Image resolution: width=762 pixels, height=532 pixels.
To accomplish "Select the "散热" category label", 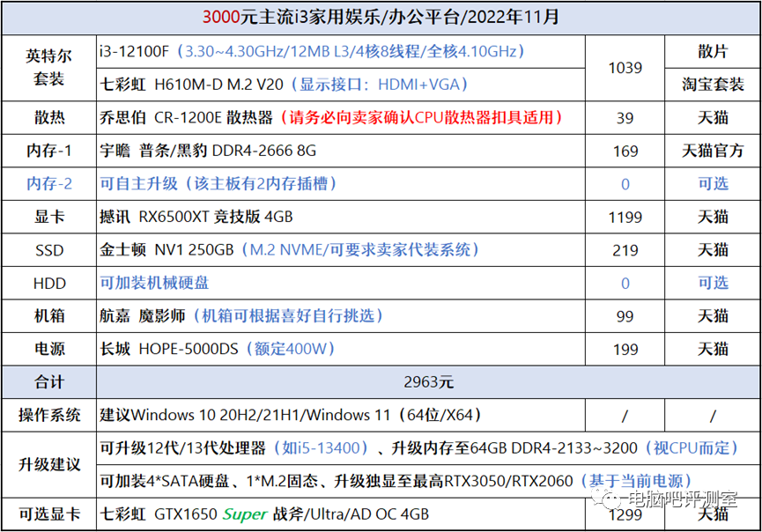I will click(x=49, y=117).
